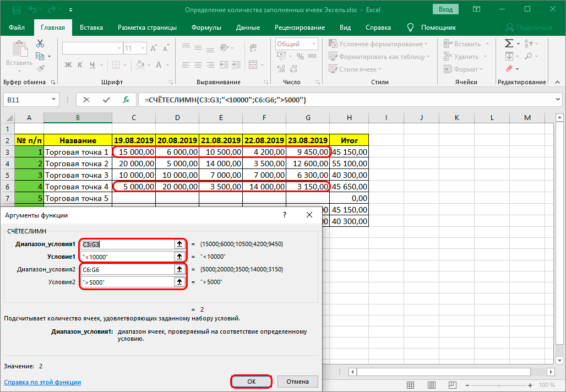Switch to the Вставка tab
Image resolution: width=566 pixels, height=392 pixels.
[x=91, y=28]
